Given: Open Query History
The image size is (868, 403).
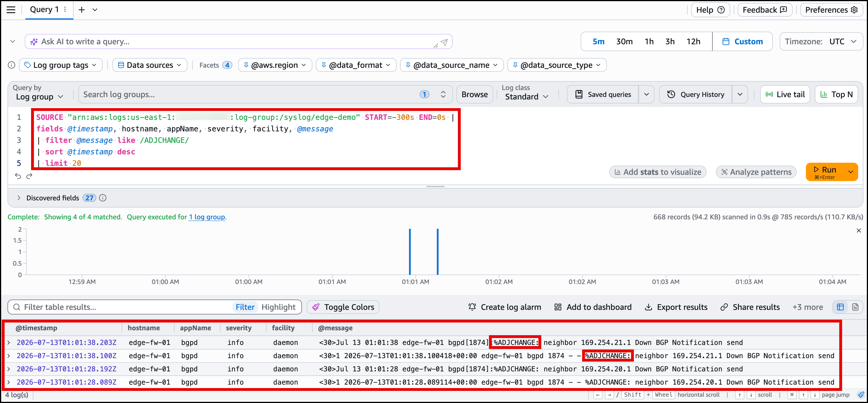Looking at the screenshot, I should 695,94.
